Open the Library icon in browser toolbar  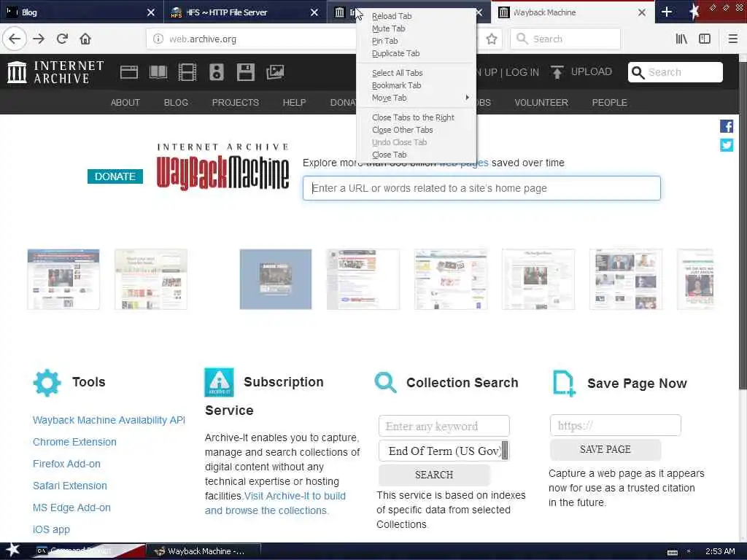tap(681, 39)
